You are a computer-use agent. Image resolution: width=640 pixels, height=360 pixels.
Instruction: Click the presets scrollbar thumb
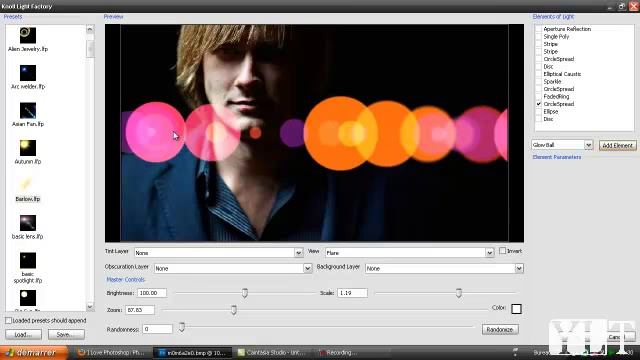click(90, 49)
